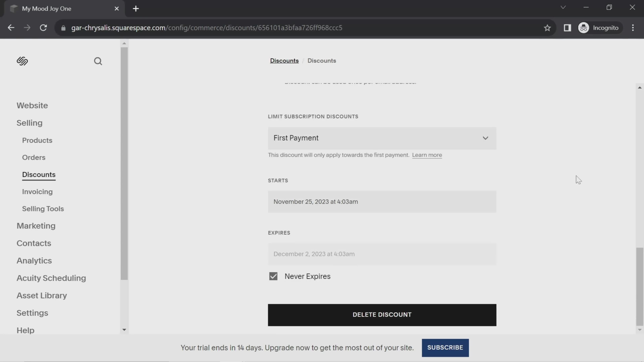644x362 pixels.
Task: Open Selling Tools in the sidebar
Action: coord(43,209)
